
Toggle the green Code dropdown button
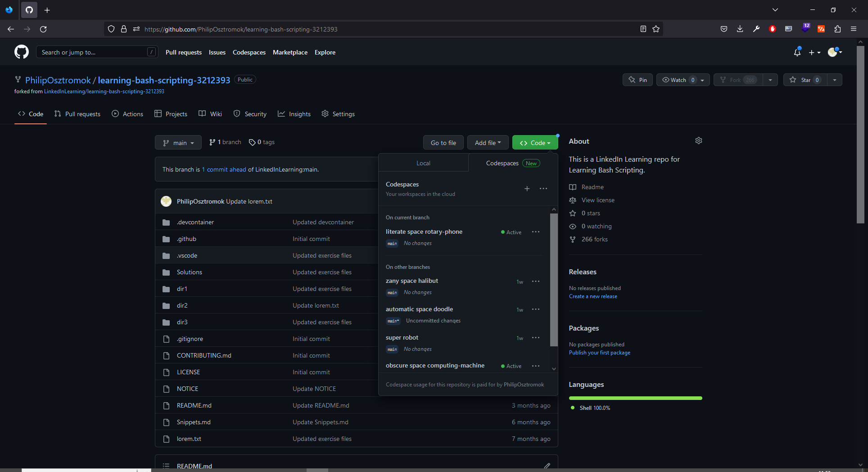[x=535, y=143]
